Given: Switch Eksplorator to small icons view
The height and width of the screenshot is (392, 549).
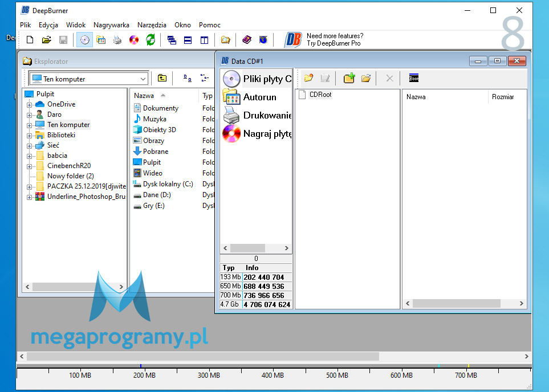Looking at the screenshot, I should 188,79.
